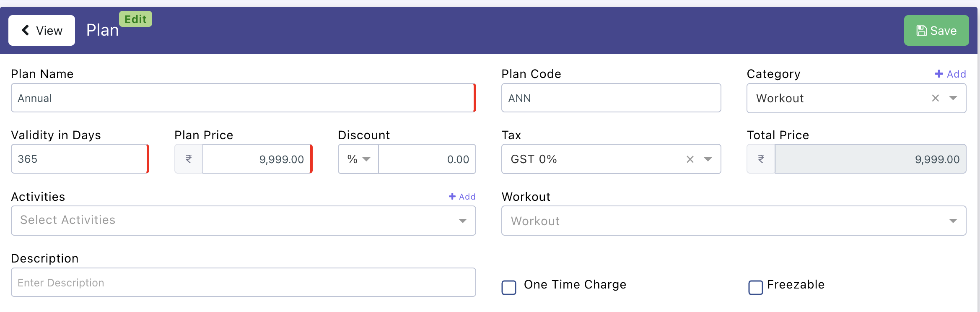Click the plus Add link beside Activities
Viewport: 980px width, 312px height.
click(462, 197)
